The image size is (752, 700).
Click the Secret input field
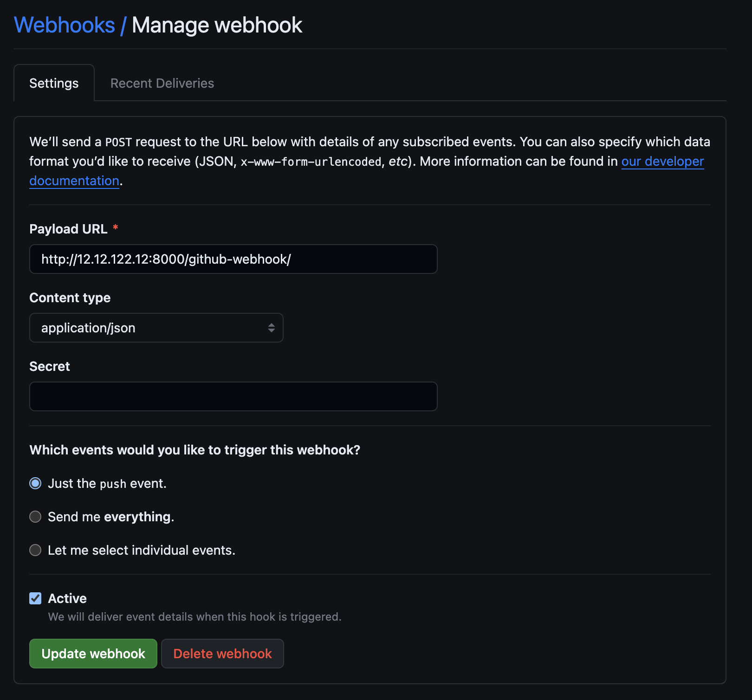click(x=233, y=396)
